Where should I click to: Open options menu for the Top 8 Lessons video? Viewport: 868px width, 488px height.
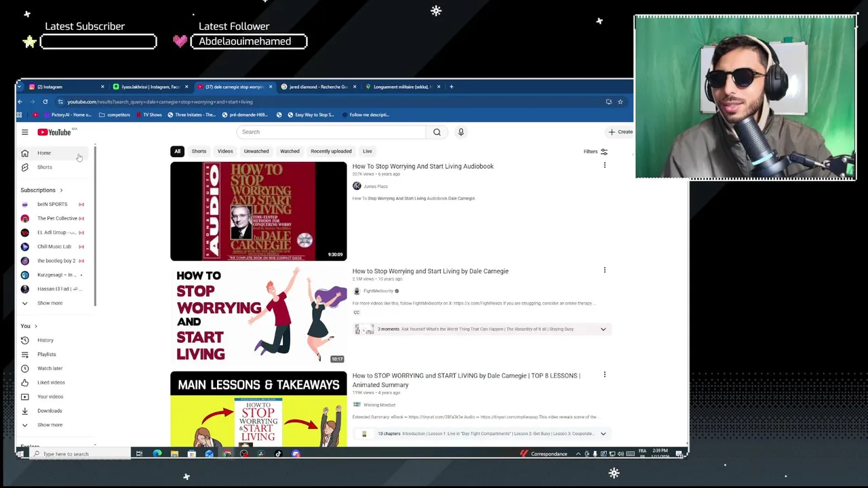click(x=604, y=375)
